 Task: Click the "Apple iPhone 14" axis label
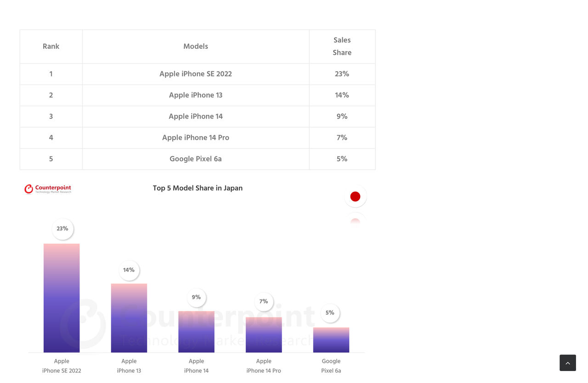196,366
